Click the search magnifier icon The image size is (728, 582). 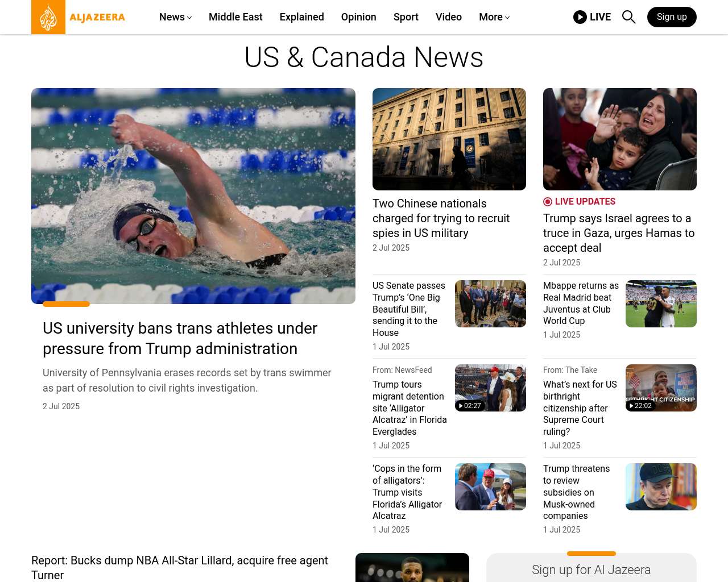[x=628, y=17]
